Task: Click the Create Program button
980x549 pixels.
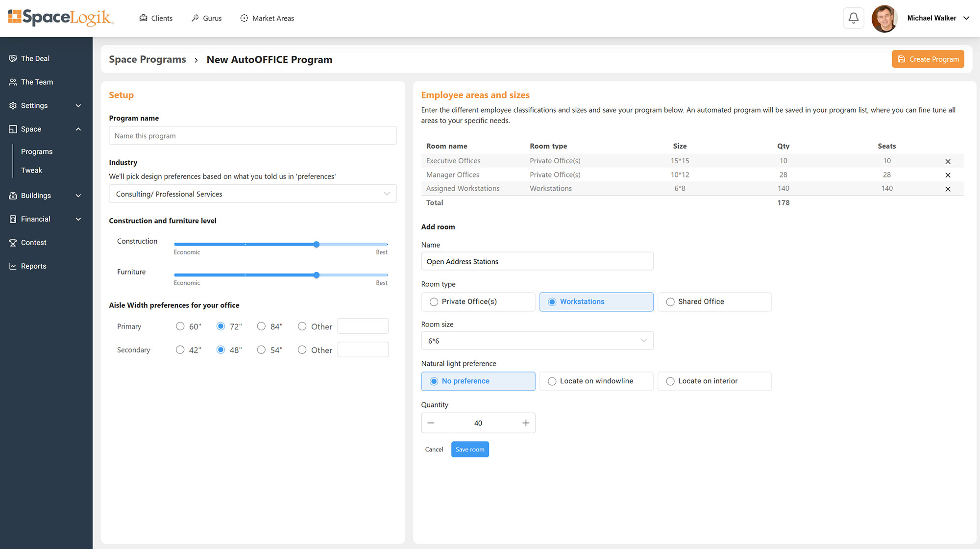Action: [928, 59]
